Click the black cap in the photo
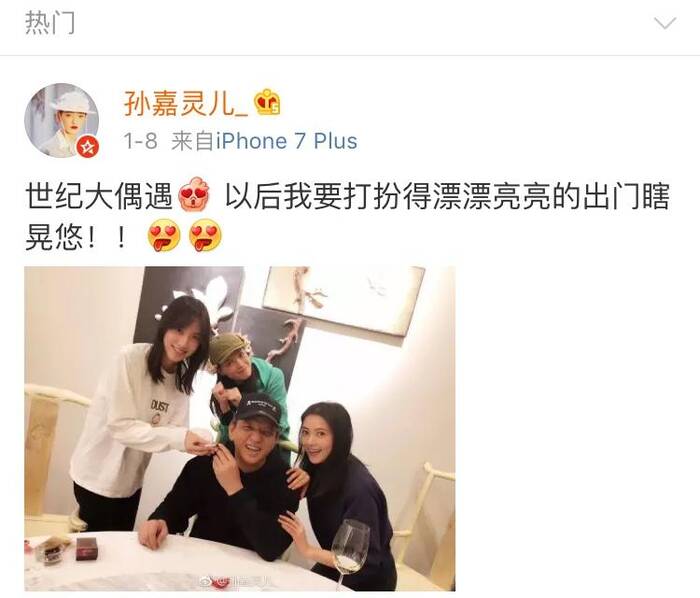 pyautogui.click(x=258, y=406)
